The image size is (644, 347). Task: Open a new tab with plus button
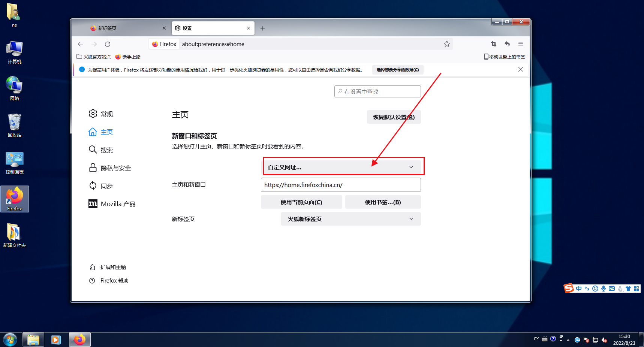point(262,28)
